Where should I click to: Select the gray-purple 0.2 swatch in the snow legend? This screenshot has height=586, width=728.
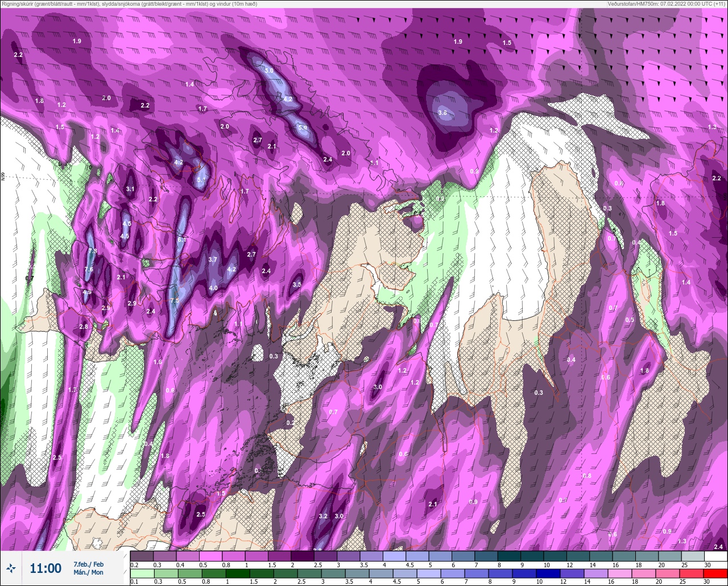click(142, 556)
